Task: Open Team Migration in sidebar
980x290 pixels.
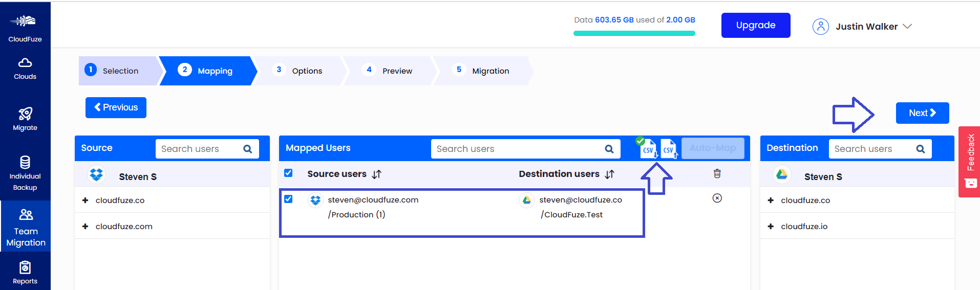Action: pos(26,226)
